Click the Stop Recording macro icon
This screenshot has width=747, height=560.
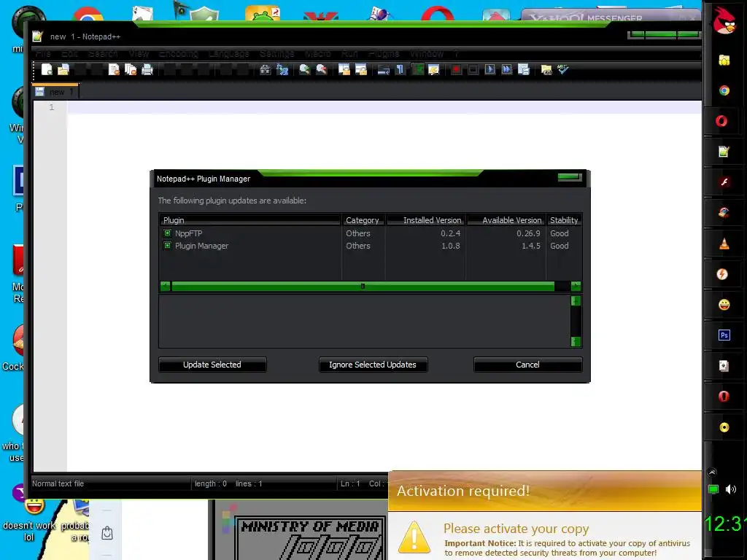point(473,69)
